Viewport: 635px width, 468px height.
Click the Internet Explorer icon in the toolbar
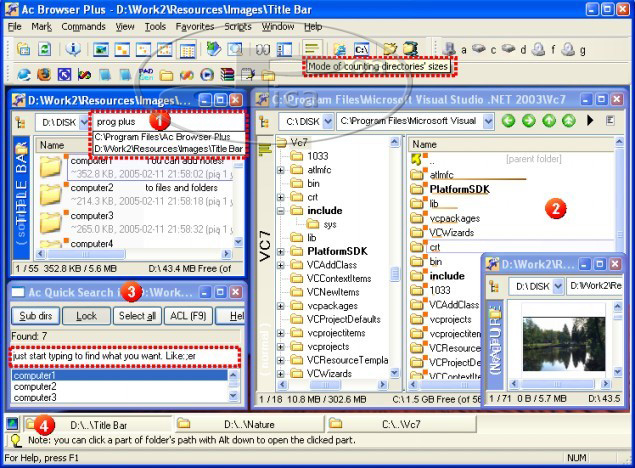[23, 74]
